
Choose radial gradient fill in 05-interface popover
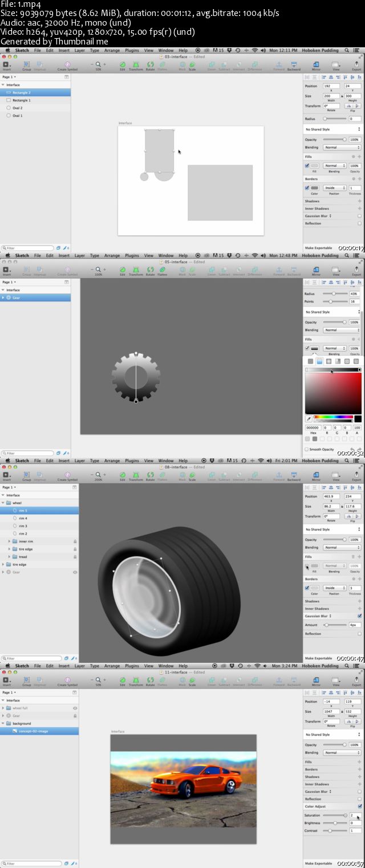coord(329,361)
